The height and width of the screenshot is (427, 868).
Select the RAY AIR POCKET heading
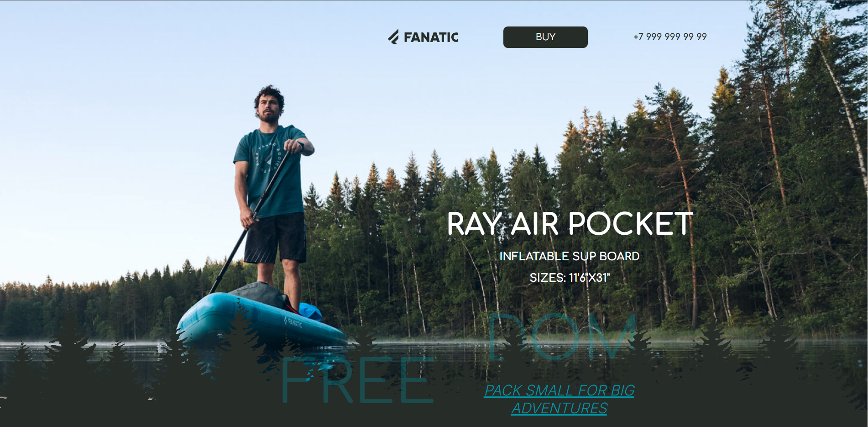click(x=570, y=224)
